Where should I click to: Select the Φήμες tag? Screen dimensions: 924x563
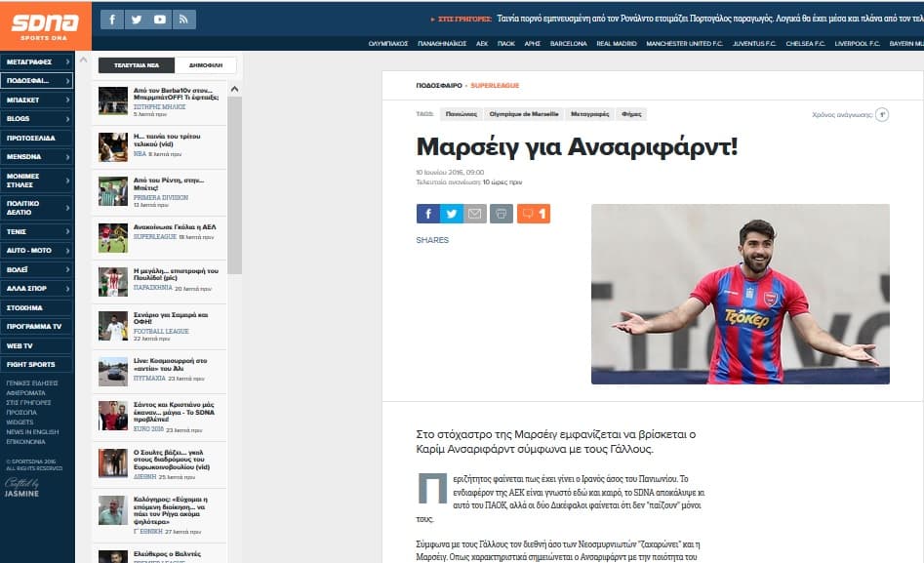[631, 114]
